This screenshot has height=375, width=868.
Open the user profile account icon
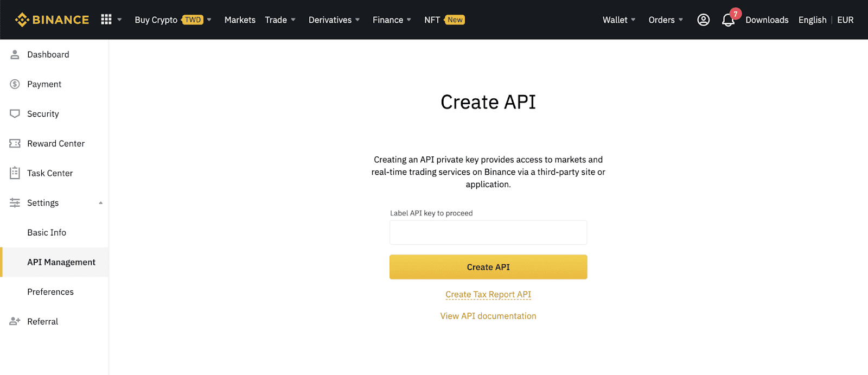pyautogui.click(x=703, y=20)
